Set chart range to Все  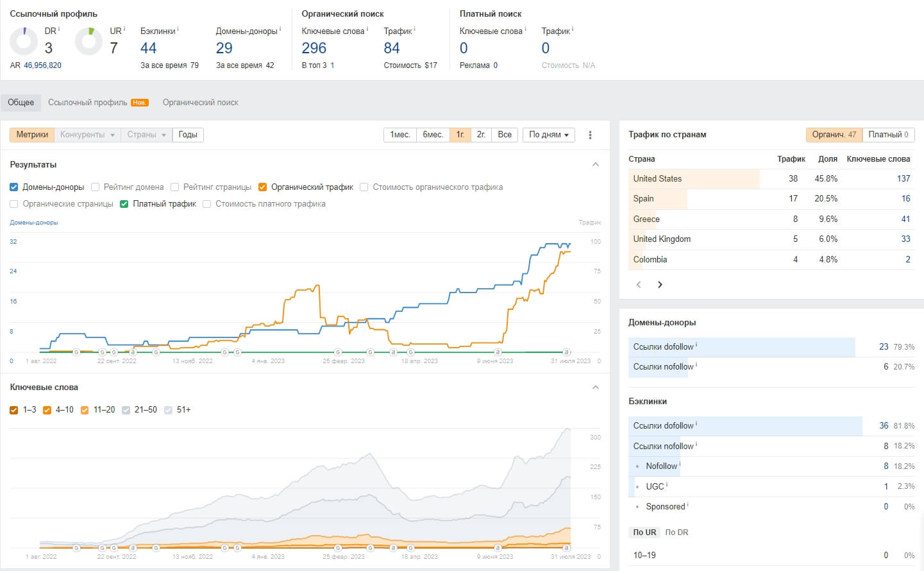505,135
